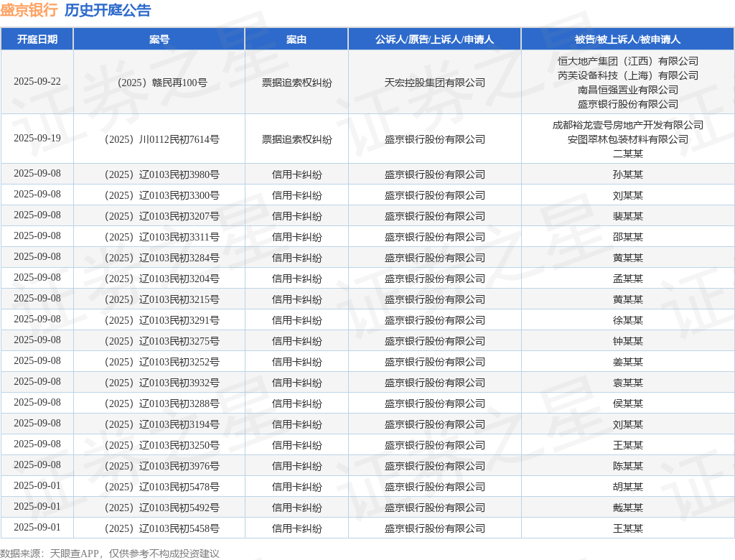Click defendant 陈某某
The width and height of the screenshot is (735, 560).
click(627, 466)
